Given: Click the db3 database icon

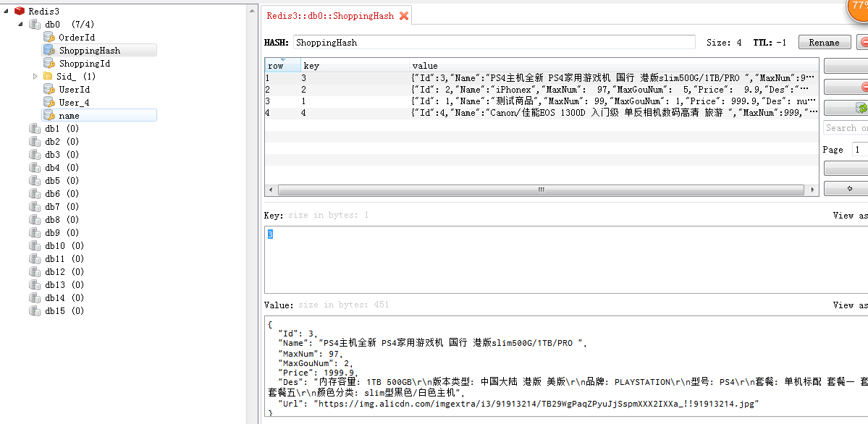Looking at the screenshot, I should click(35, 154).
